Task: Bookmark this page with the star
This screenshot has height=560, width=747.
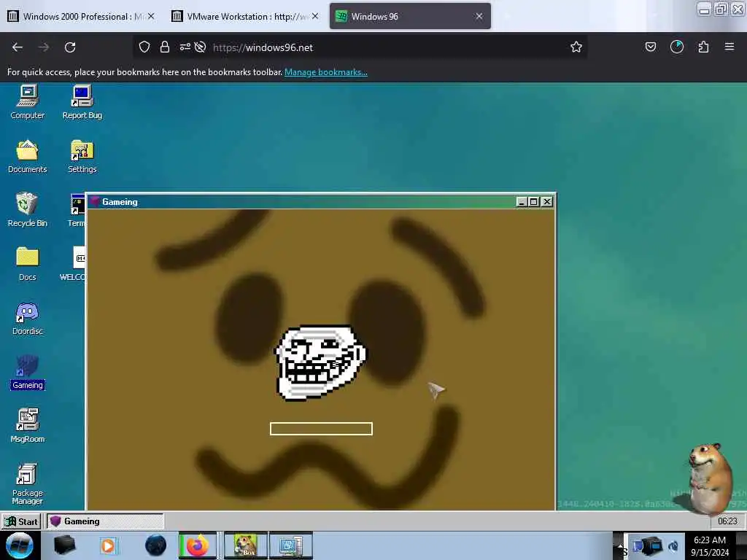Action: (576, 47)
